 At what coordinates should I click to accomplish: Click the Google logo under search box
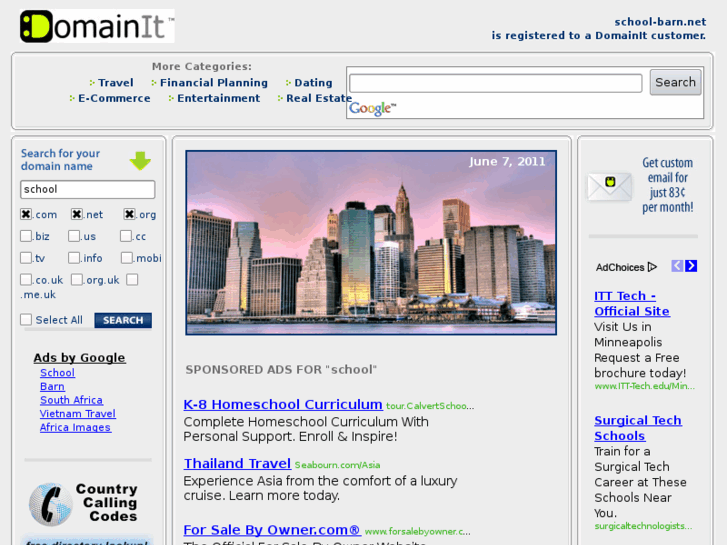[372, 109]
